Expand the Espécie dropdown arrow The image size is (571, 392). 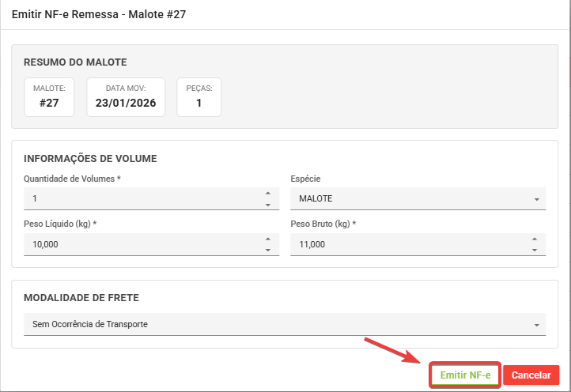pos(535,199)
